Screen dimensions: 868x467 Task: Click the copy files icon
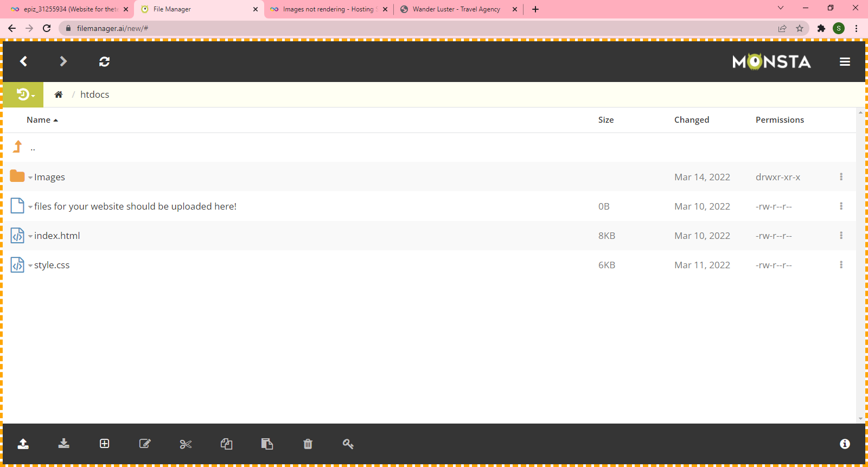(226, 444)
